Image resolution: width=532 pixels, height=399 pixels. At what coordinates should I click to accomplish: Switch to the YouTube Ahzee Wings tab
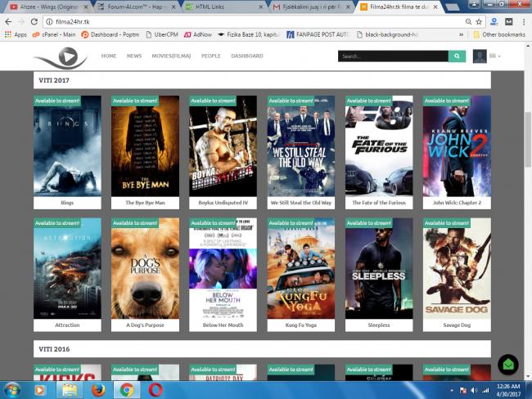click(47, 7)
